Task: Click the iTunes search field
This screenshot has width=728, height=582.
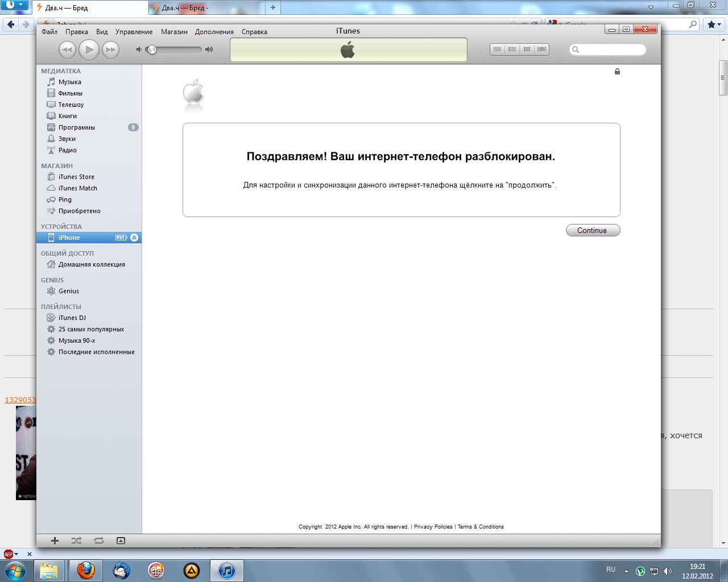Action: click(607, 49)
